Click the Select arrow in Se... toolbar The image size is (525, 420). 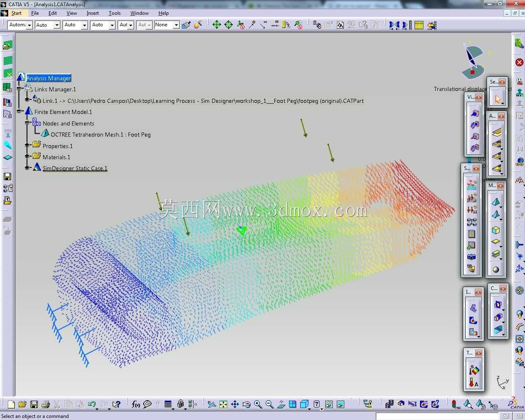[497, 99]
